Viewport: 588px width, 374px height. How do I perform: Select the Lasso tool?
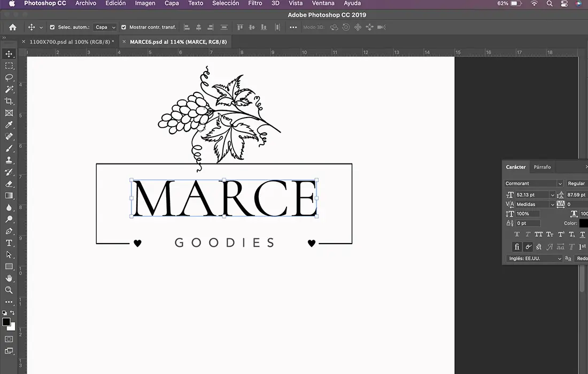coord(9,77)
